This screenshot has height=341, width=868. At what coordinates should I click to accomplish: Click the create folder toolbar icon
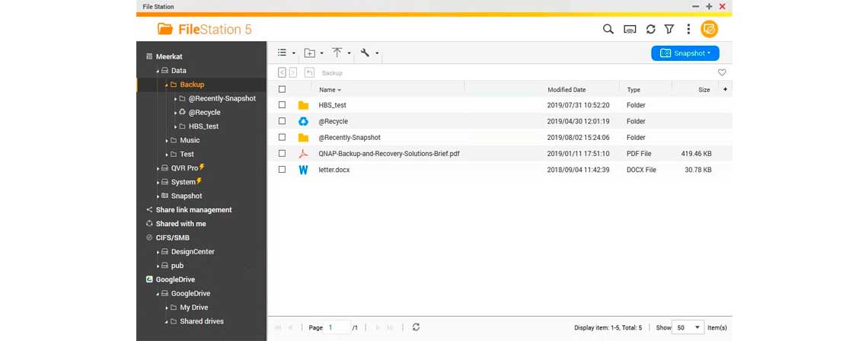tap(310, 53)
